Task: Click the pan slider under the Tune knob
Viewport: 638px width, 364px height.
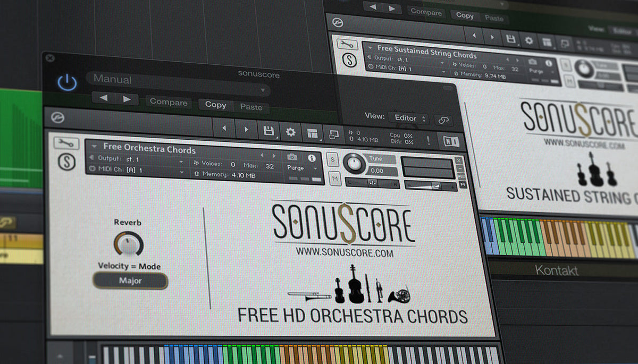Action: click(x=373, y=183)
